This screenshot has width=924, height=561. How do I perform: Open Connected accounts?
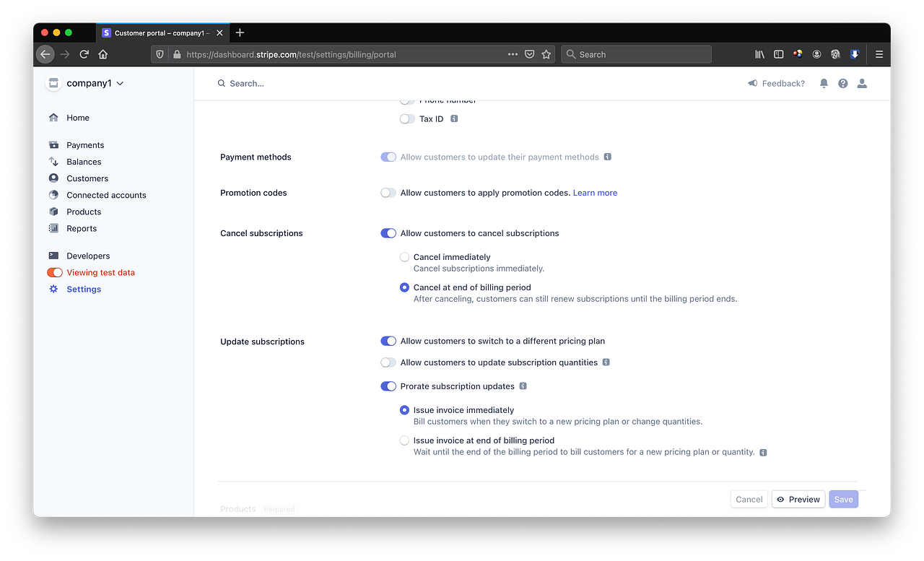coord(105,195)
